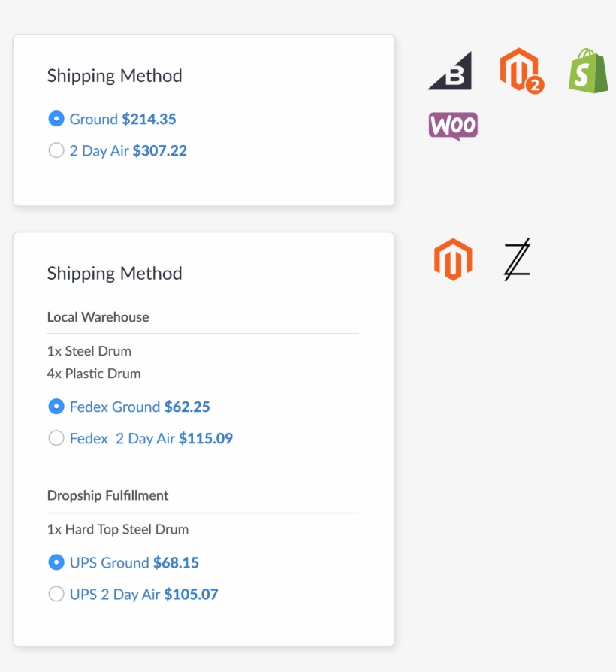Click the Local Warehouse section label
Viewport: 616px width, 672px height.
(x=98, y=317)
